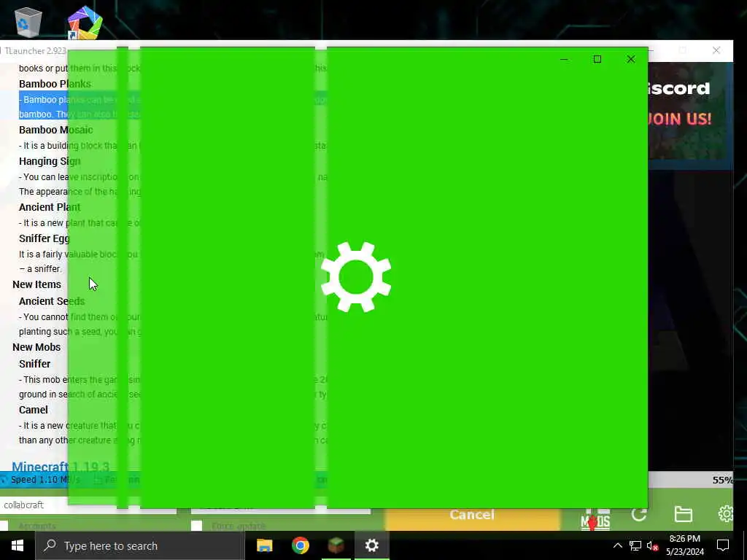Open File Explorer from the taskbar
This screenshot has height=560, width=747.
(264, 545)
